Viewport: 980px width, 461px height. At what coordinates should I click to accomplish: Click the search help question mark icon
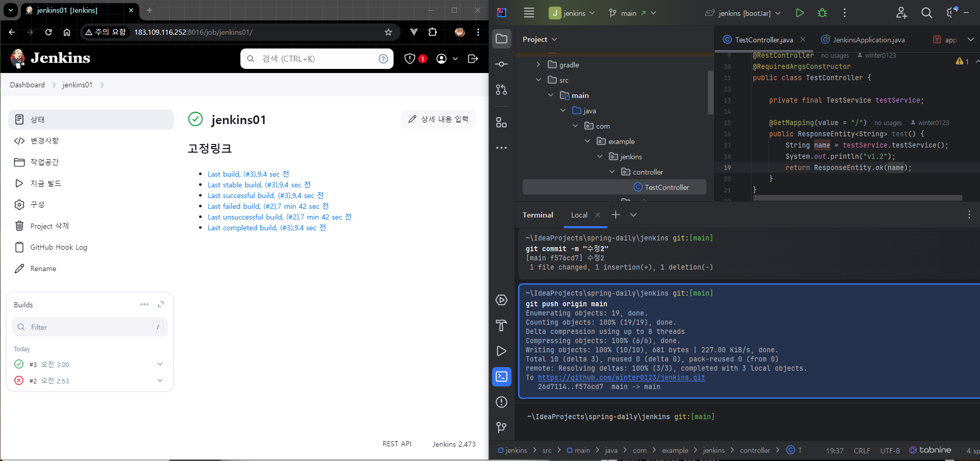pyautogui.click(x=383, y=59)
